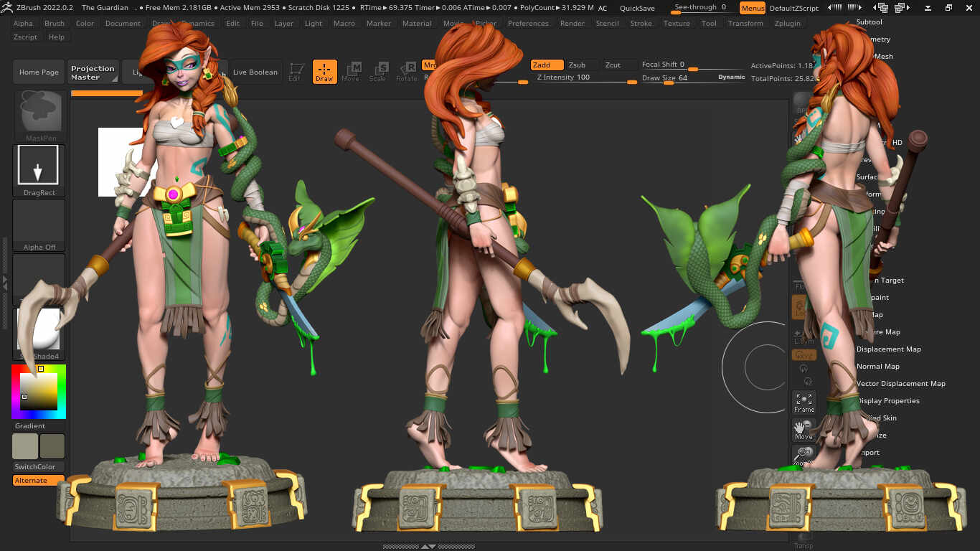Open the Zscript menu
The width and height of the screenshot is (980, 551).
[25, 37]
